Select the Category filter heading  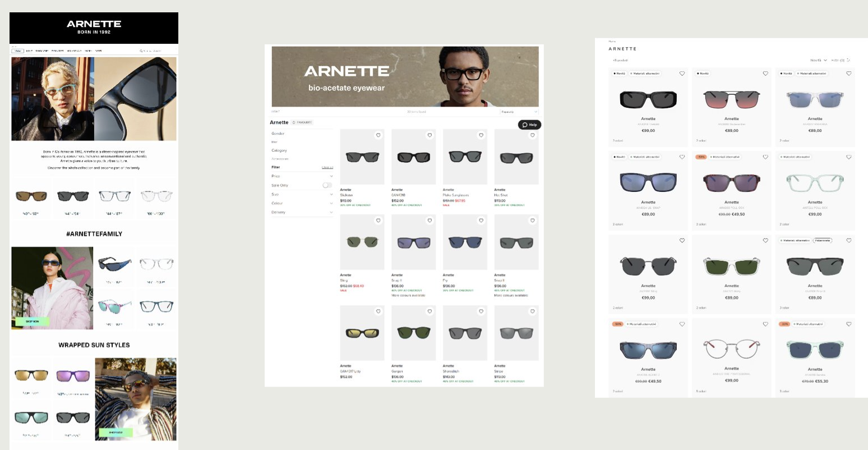click(279, 150)
